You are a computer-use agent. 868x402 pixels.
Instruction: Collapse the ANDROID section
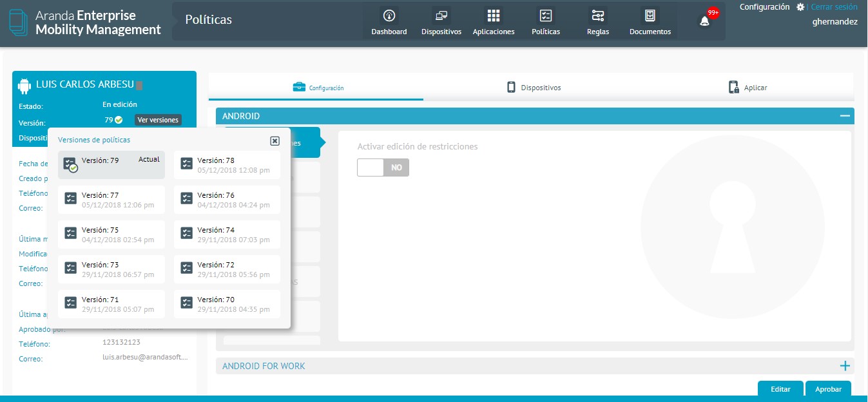(x=844, y=116)
